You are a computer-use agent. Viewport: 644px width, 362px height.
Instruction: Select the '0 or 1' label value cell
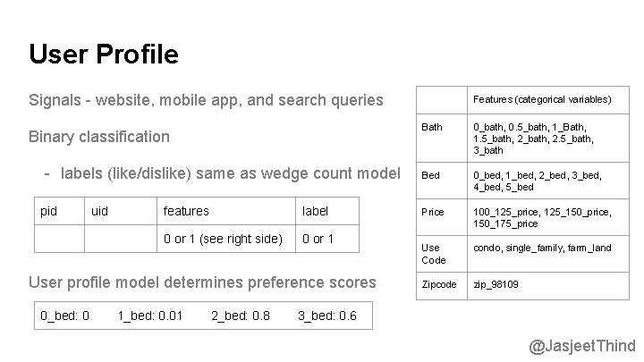click(x=327, y=239)
